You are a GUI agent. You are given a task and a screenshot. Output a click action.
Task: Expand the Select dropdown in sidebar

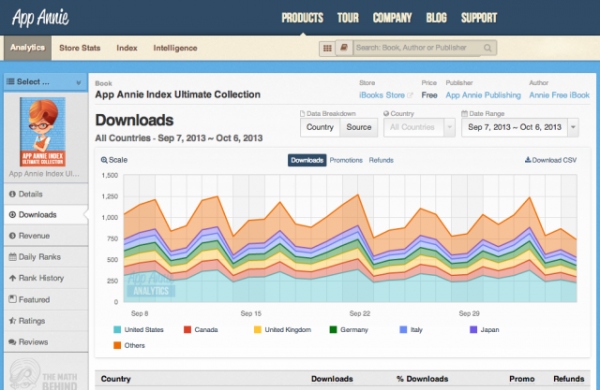pos(46,82)
